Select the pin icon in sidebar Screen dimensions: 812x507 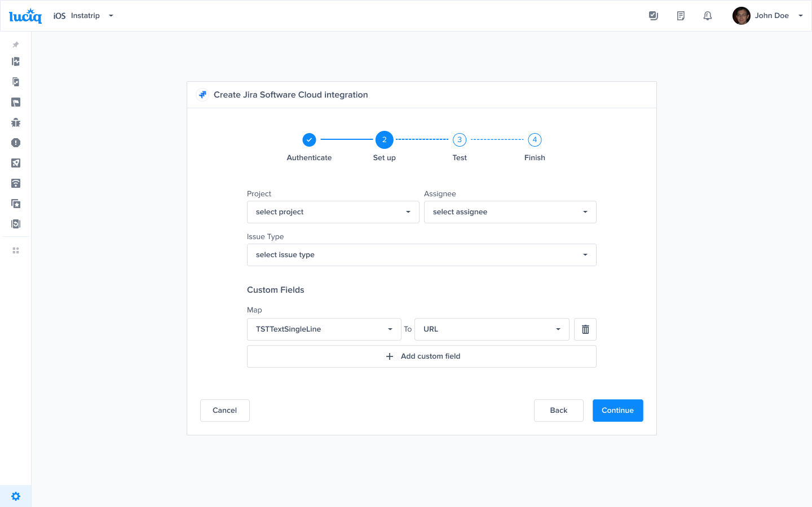(16, 45)
